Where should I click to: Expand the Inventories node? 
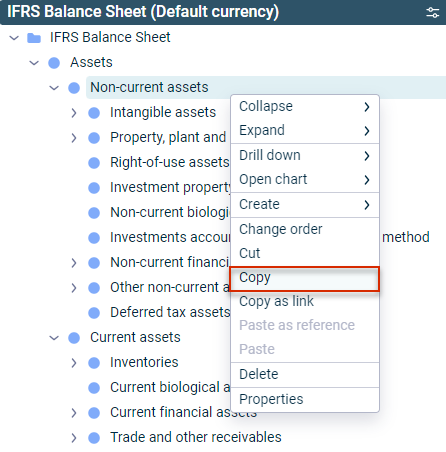(74, 363)
